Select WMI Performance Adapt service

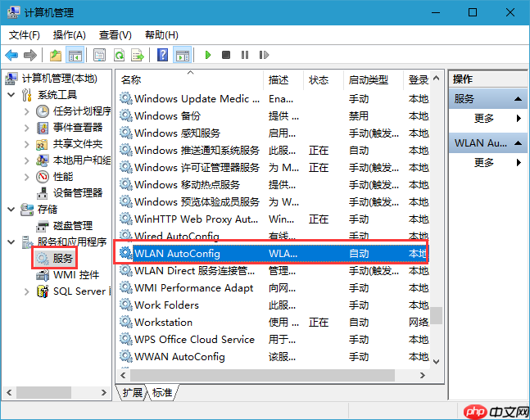274,288
